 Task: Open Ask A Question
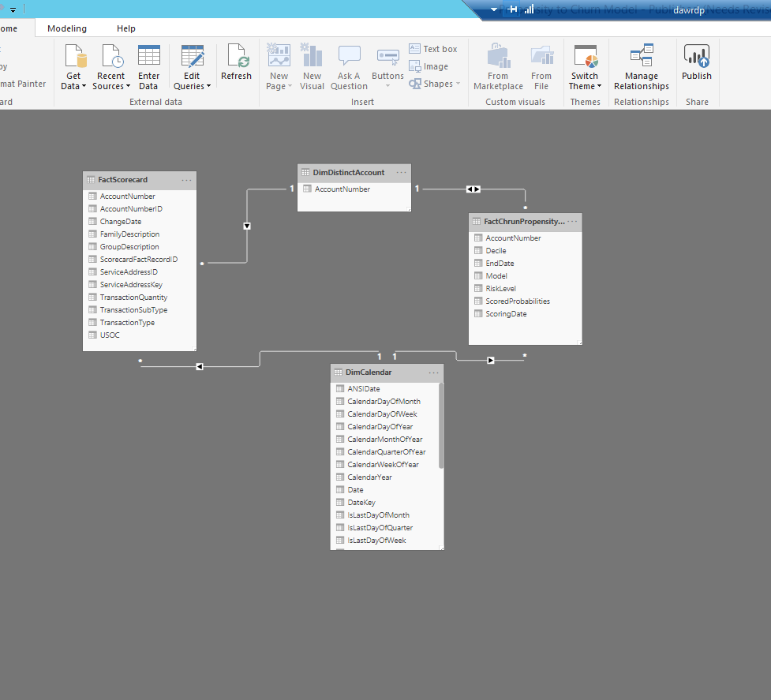[x=349, y=67]
